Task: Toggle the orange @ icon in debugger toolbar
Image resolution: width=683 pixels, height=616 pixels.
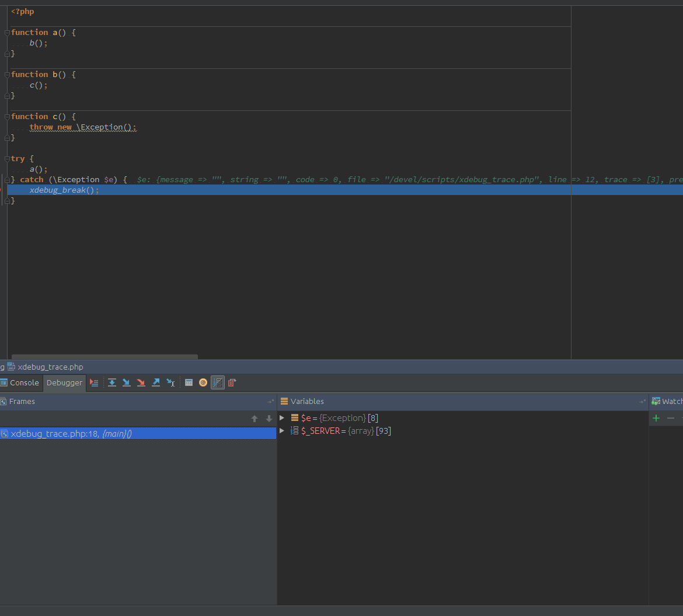Action: [x=203, y=383]
